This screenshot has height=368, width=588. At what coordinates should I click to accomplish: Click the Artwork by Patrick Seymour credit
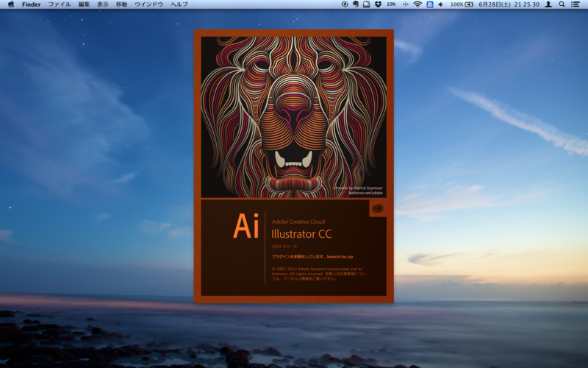(x=358, y=188)
